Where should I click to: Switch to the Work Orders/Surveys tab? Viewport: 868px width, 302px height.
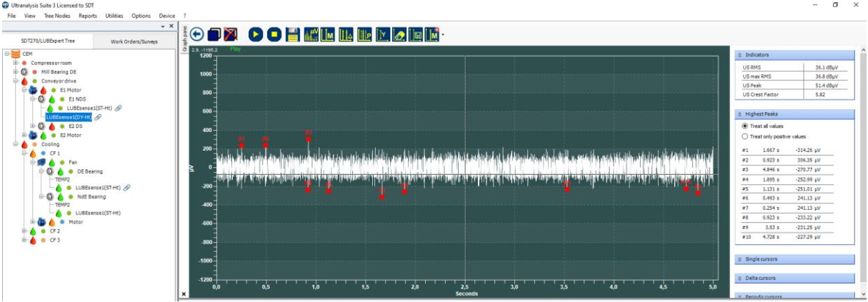point(134,41)
